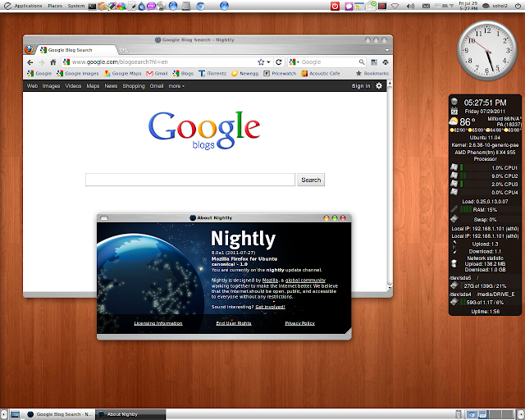Open Privacy Policy link
This screenshot has width=525, height=420.
(x=299, y=323)
